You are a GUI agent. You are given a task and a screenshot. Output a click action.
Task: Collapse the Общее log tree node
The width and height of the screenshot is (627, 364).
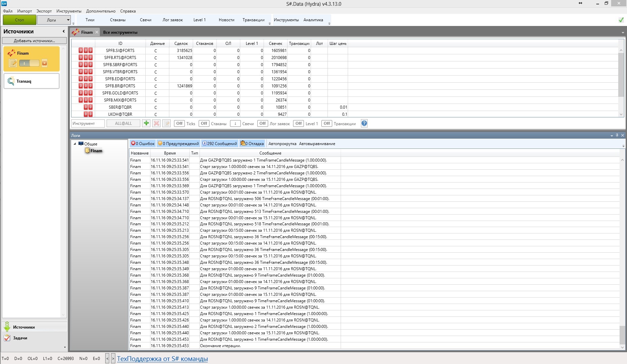click(x=75, y=144)
